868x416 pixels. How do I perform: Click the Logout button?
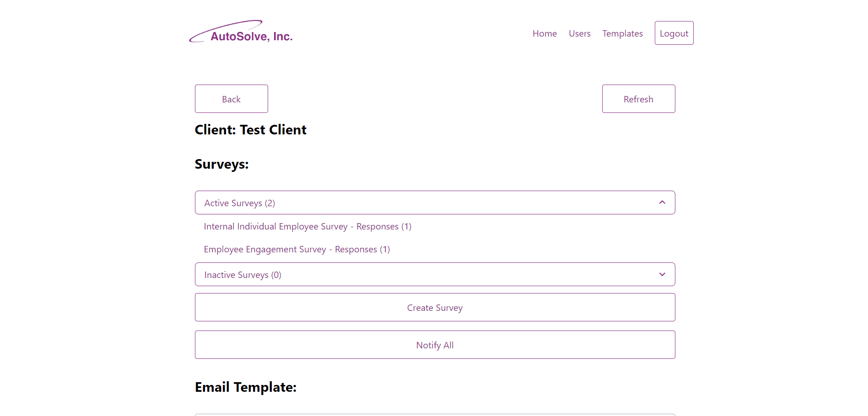(x=674, y=33)
